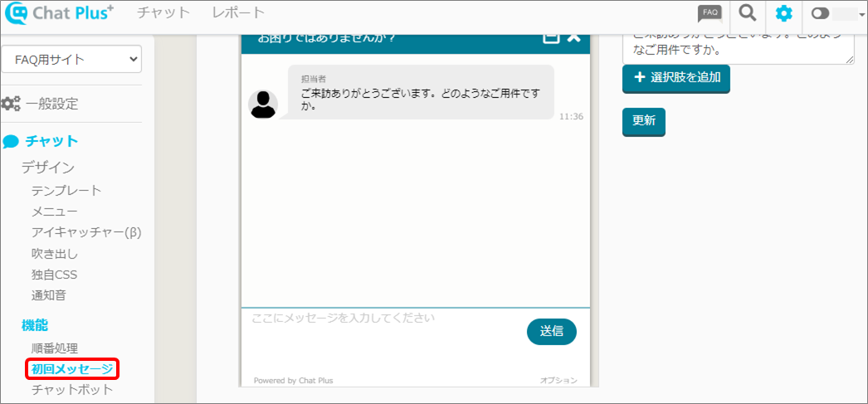Close the chat preview with X

(x=574, y=37)
